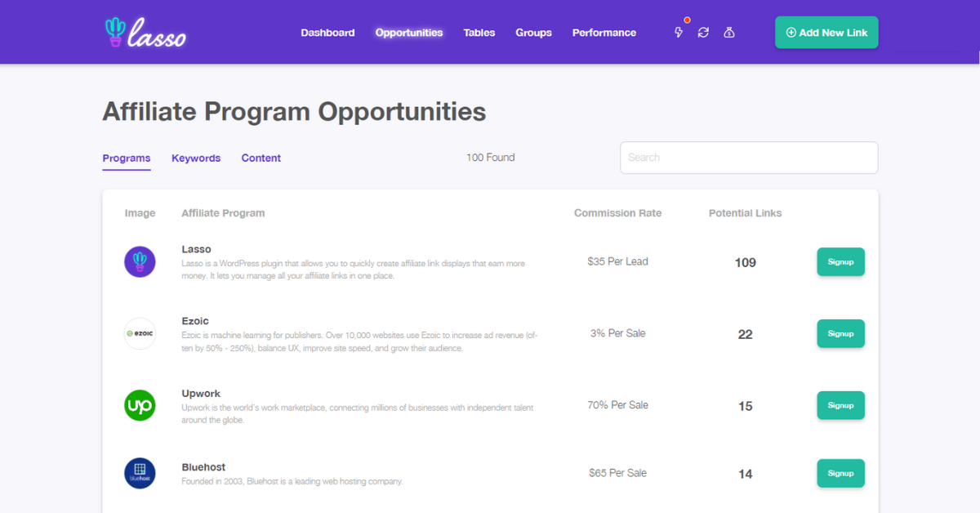Click the Lasso program logo image
The height and width of the screenshot is (513, 980).
140,262
